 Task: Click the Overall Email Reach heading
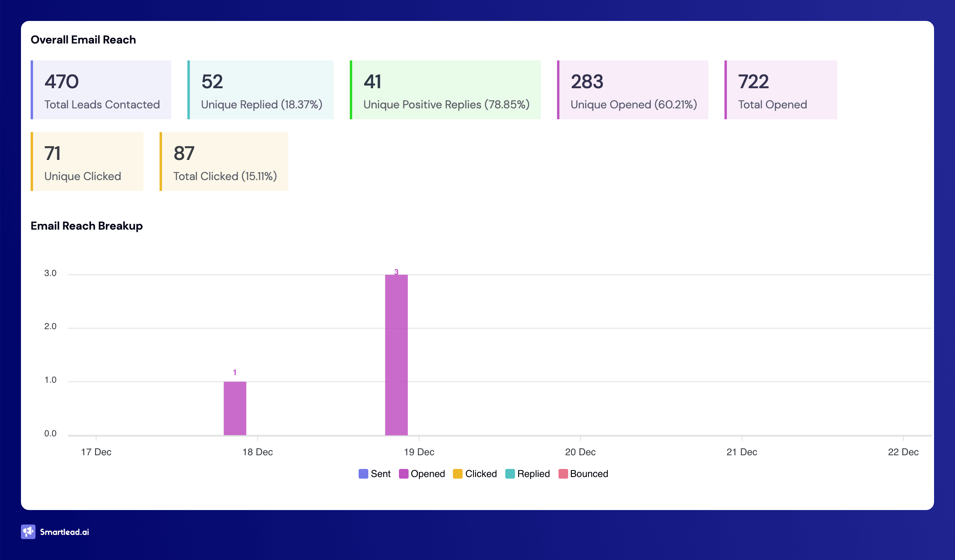83,40
